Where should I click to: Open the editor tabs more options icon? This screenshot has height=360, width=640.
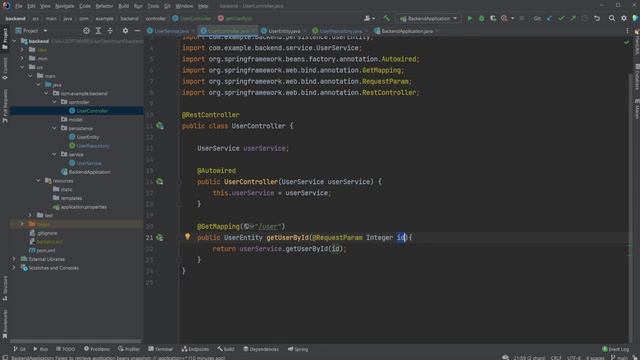pos(627,31)
